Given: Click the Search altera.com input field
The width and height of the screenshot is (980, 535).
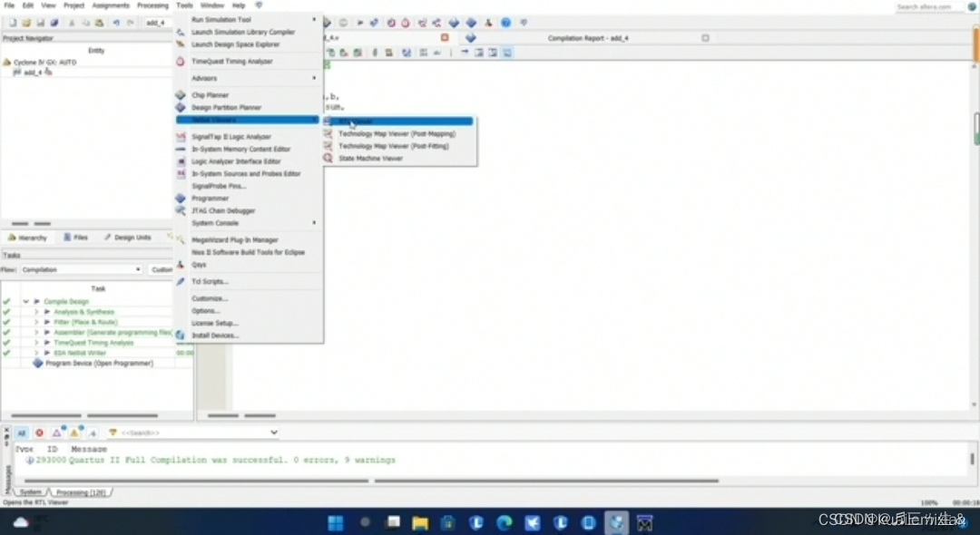Looking at the screenshot, I should tap(930, 7).
